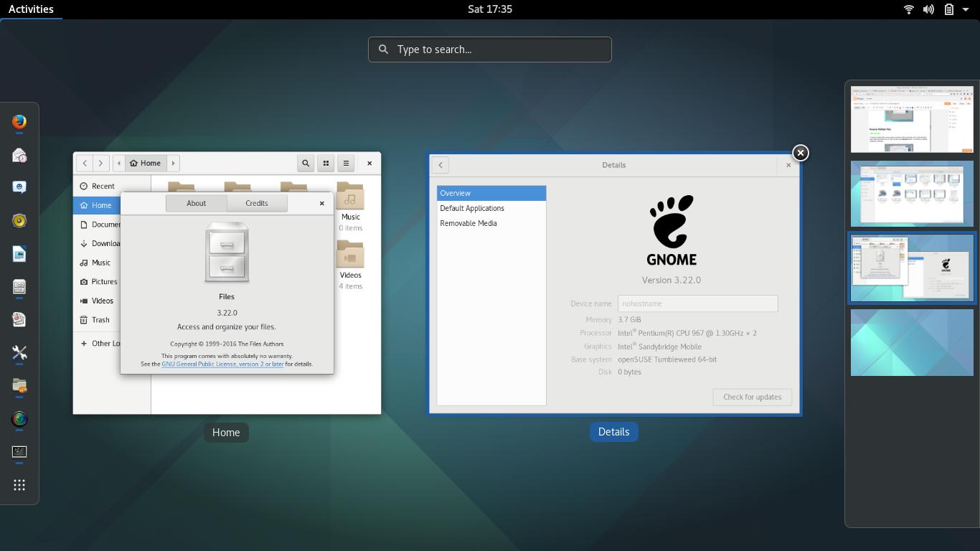Screen dimensions: 980x551
Task: Click the battery icon in top bar
Action: [x=948, y=9]
